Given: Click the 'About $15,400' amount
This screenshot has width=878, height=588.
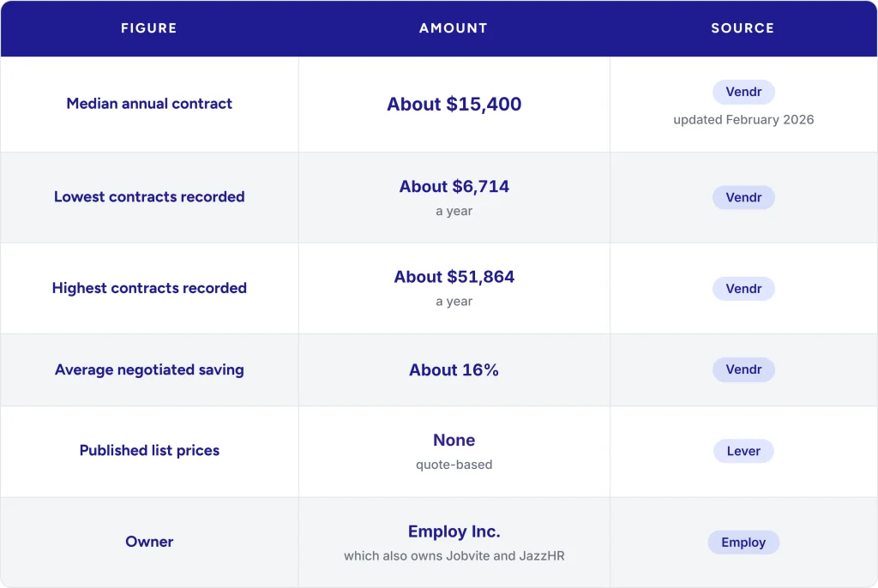Looking at the screenshot, I should click(454, 105).
